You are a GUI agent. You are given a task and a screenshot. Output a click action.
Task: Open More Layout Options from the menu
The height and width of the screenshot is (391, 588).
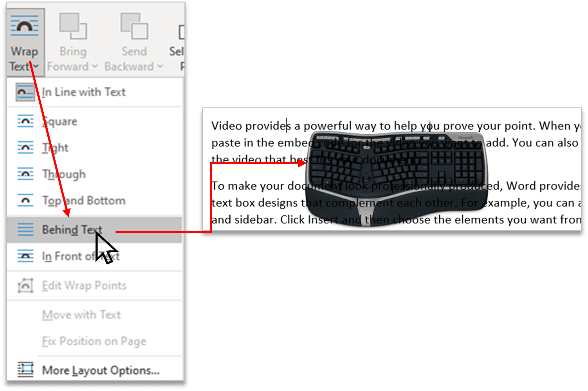(x=100, y=370)
